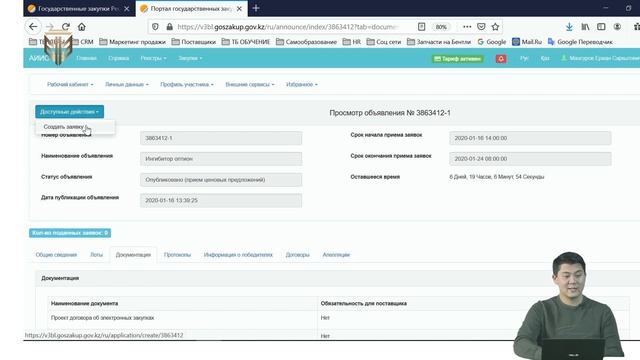Expand the Закупки dropdown in top navbar
The image size is (640, 360).
190,58
